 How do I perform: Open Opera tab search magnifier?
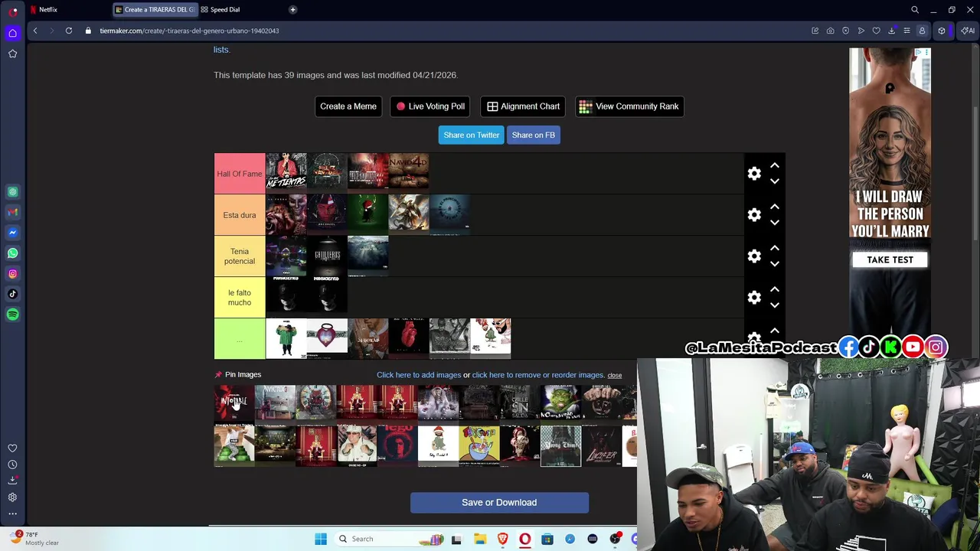pos(915,9)
